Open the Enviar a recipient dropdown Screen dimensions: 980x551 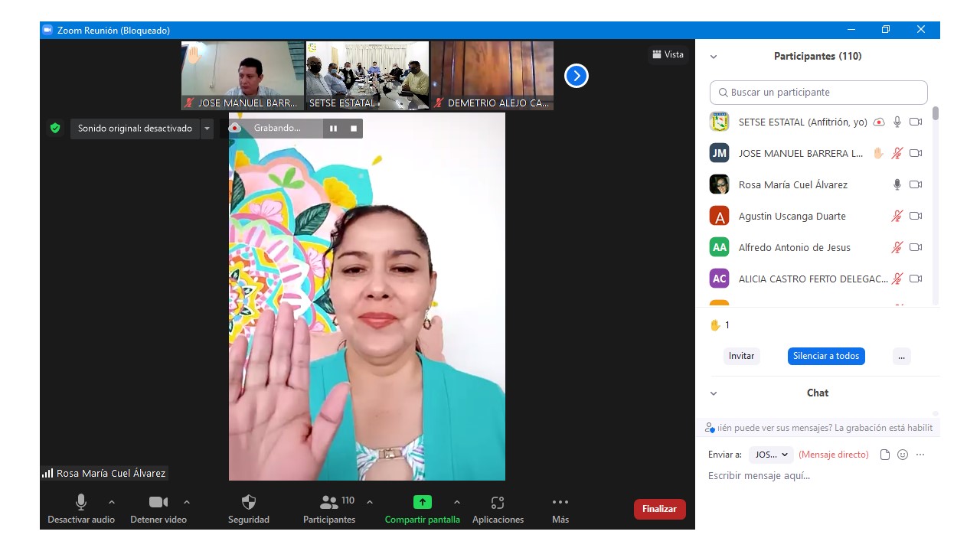pos(771,455)
